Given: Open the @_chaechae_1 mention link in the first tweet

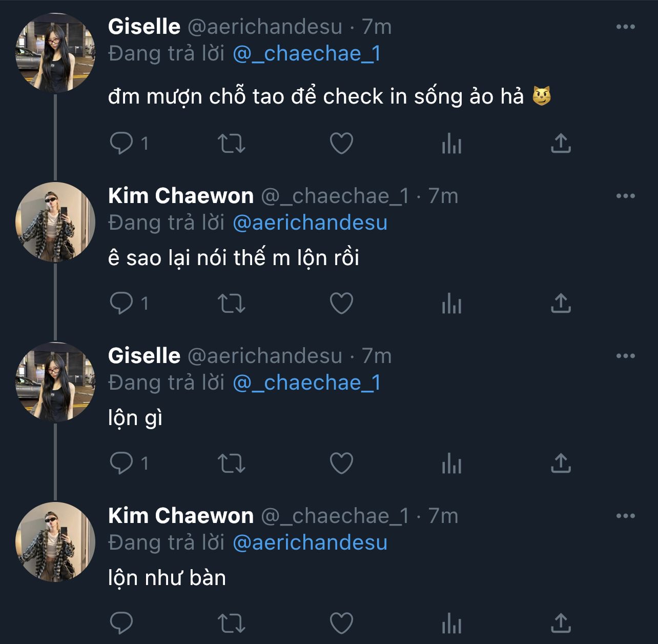Looking at the screenshot, I should click(306, 54).
